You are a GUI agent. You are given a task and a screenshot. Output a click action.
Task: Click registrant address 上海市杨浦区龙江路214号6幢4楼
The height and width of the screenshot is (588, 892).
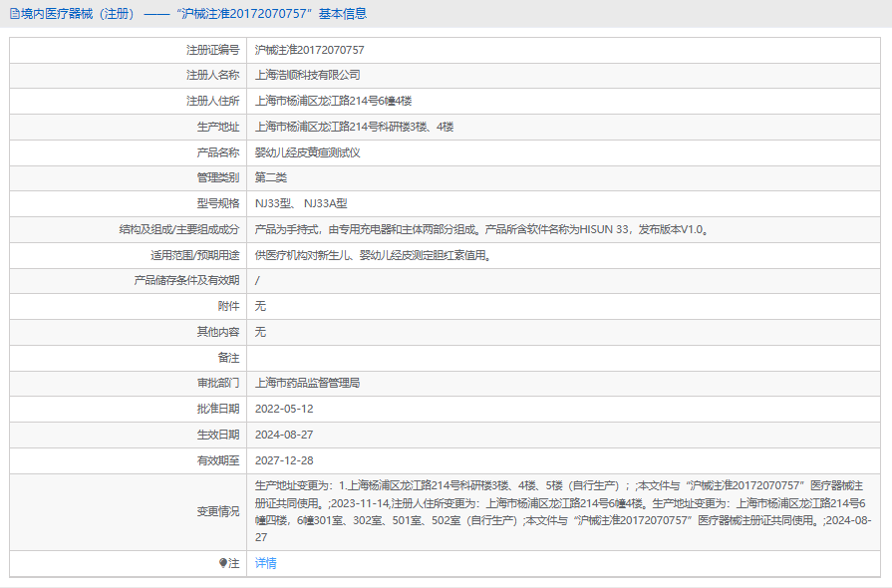[x=333, y=101]
